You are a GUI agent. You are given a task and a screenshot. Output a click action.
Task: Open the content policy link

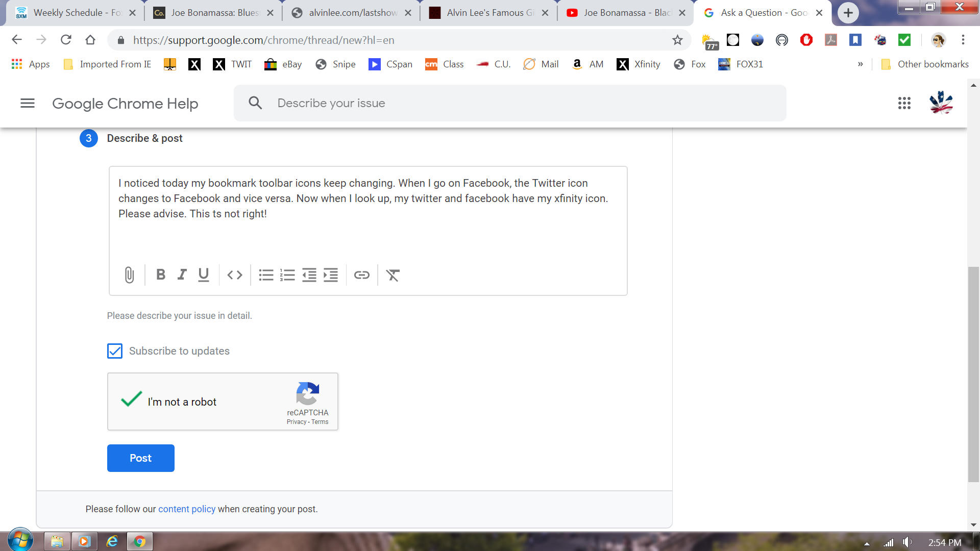click(x=187, y=509)
